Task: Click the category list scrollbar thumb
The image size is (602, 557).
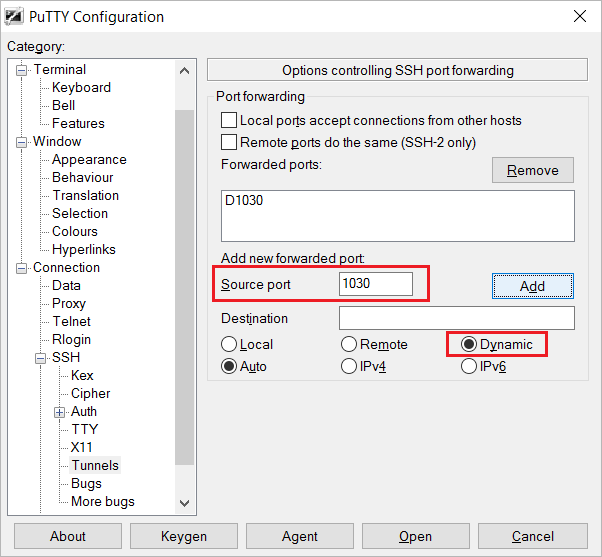Action: click(185, 287)
